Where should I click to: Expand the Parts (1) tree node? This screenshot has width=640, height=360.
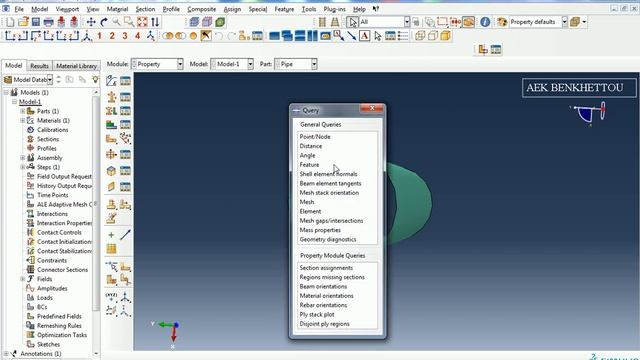coord(23,111)
